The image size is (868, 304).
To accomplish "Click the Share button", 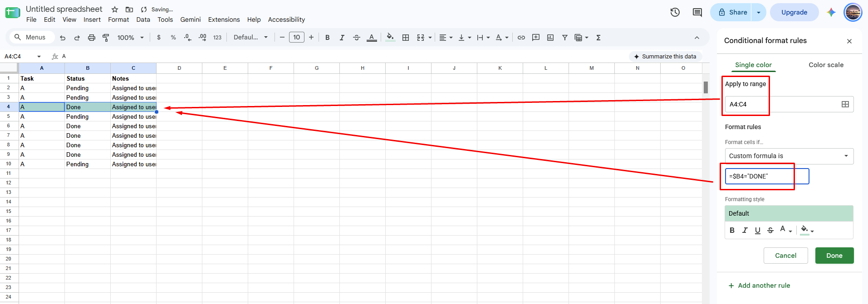I will (731, 12).
